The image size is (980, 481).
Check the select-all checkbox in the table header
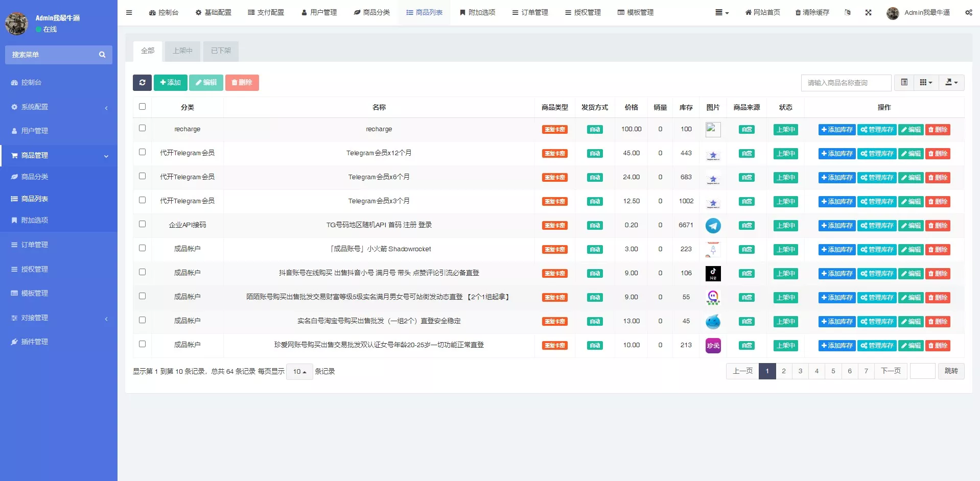(x=142, y=107)
